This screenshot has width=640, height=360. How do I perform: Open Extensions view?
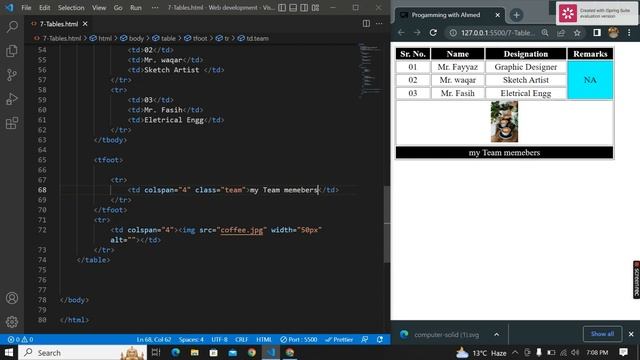click(12, 123)
